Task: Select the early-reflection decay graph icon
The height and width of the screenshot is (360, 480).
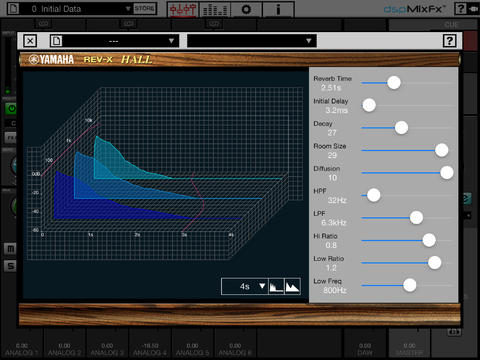Action: pos(276,286)
